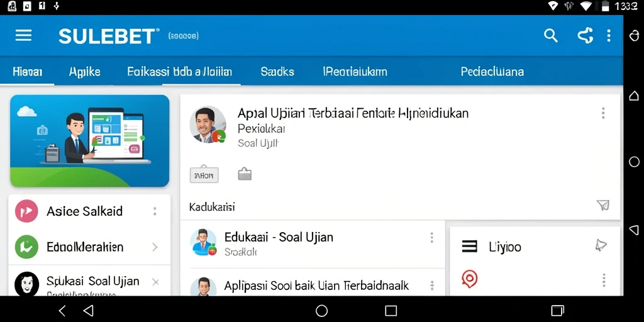Tap the Recents square in bottom bar
Image resolution: width=644 pixels, height=322 pixels.
[391, 311]
